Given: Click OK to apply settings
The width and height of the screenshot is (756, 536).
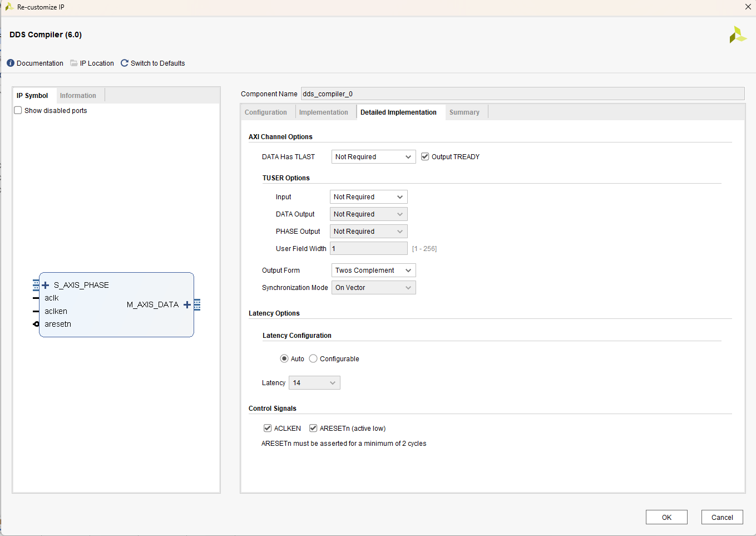Looking at the screenshot, I should [666, 518].
